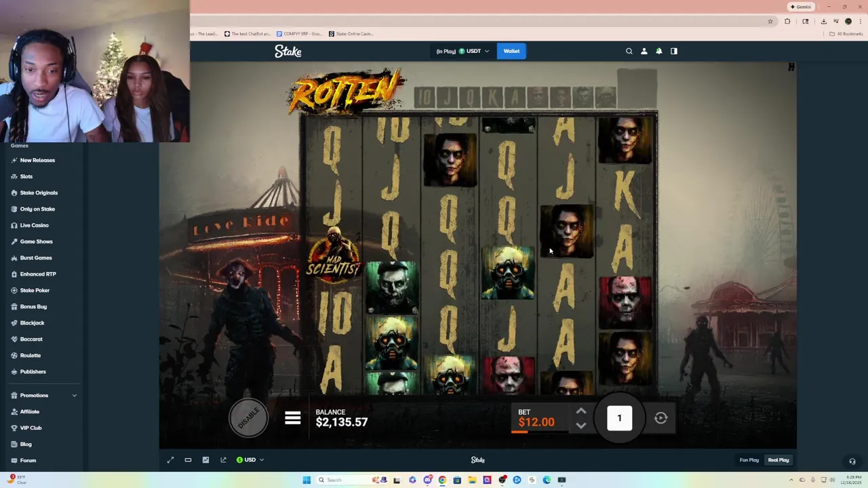Open COMPYY ERP bookmark

pyautogui.click(x=299, y=34)
